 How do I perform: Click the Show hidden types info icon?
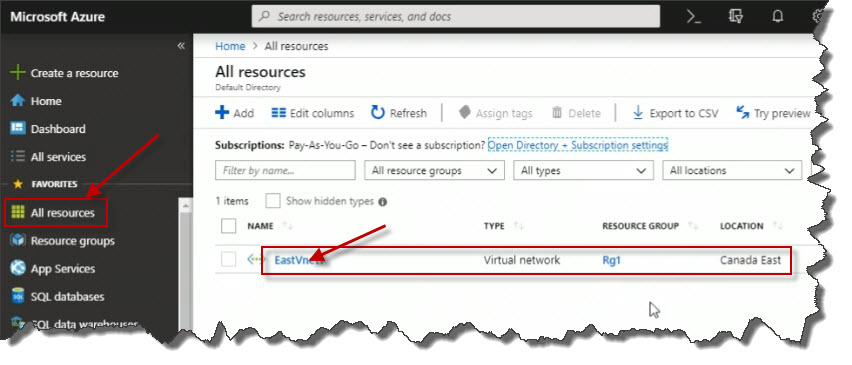[383, 202]
